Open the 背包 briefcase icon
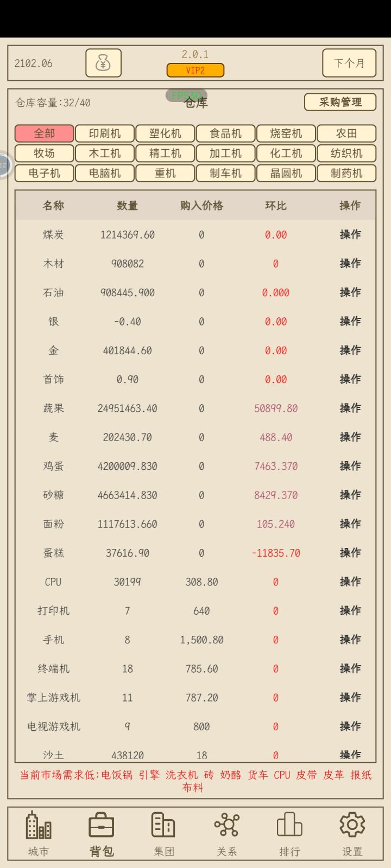Screen dimensions: 391x868 [102, 825]
